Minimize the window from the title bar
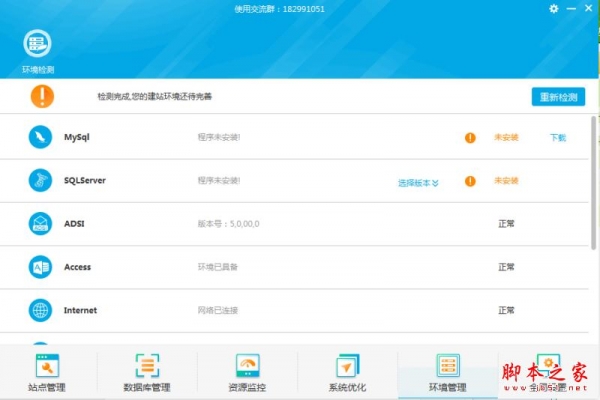 click(x=570, y=9)
